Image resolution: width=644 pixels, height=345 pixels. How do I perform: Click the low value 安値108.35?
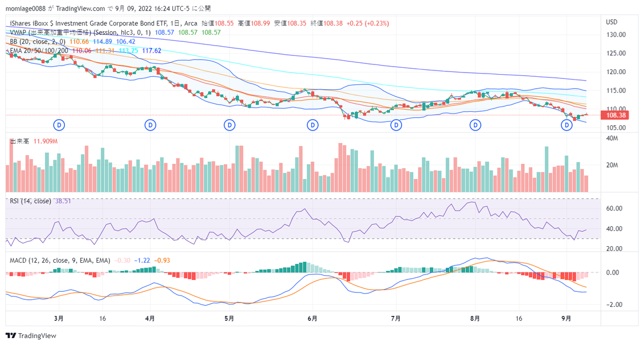pyautogui.click(x=290, y=24)
